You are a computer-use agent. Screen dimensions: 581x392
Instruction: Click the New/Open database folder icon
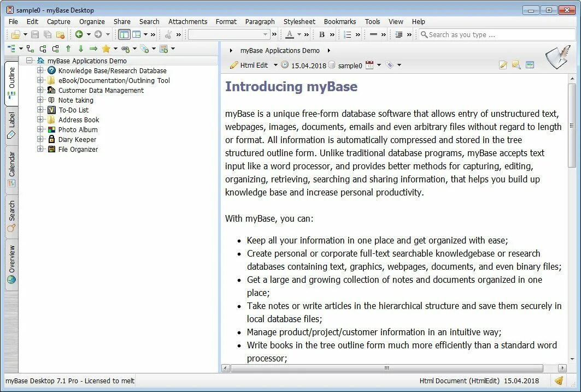pyautogui.click(x=15, y=35)
